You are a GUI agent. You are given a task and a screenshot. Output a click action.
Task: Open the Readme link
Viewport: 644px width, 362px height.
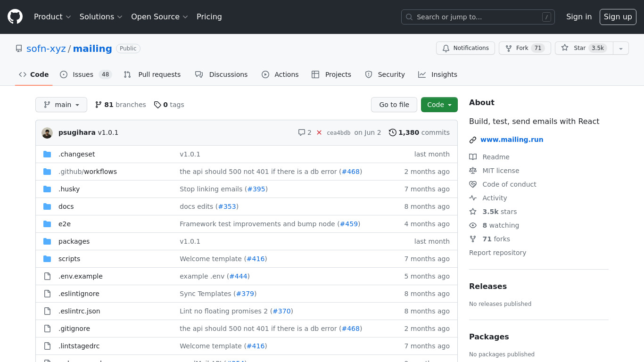click(489, 157)
